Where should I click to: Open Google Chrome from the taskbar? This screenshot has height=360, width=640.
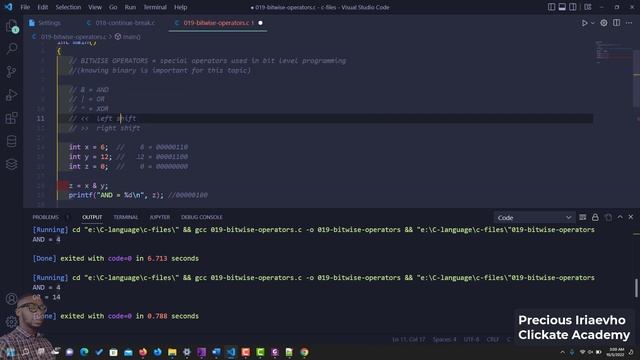[304, 352]
